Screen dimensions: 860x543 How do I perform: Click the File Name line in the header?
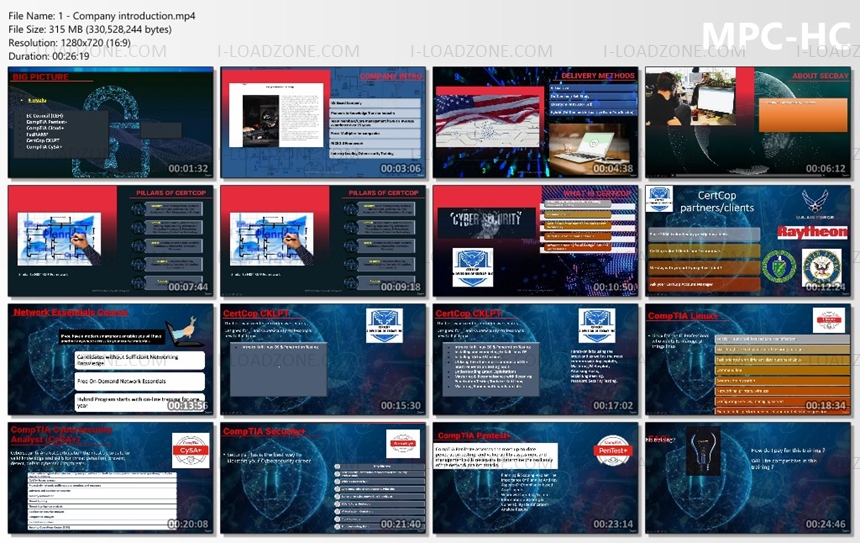102,16
